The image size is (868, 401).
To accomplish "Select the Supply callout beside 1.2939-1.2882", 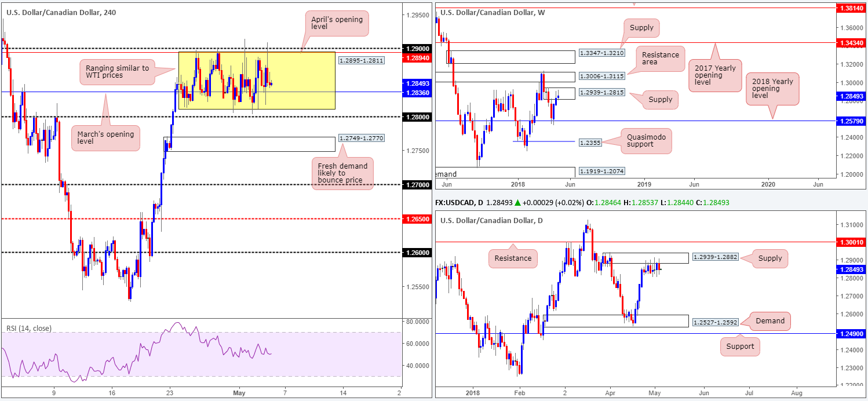I will coord(769,258).
